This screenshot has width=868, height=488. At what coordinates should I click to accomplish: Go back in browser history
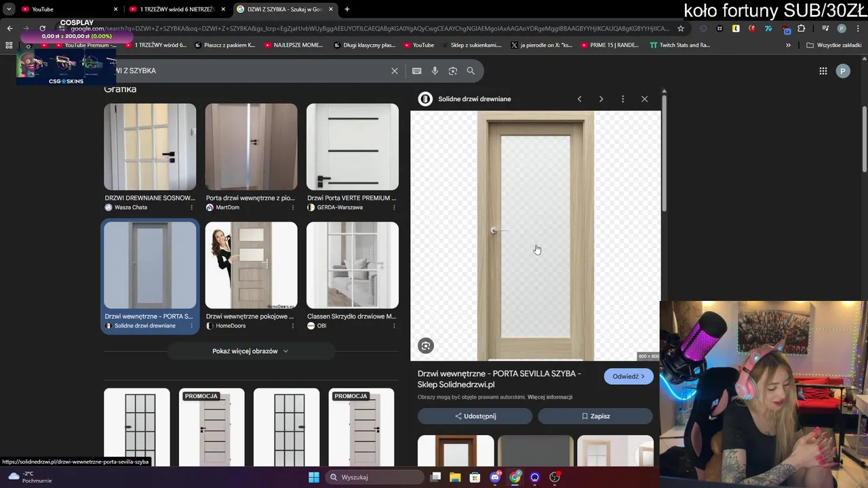coord(9,28)
